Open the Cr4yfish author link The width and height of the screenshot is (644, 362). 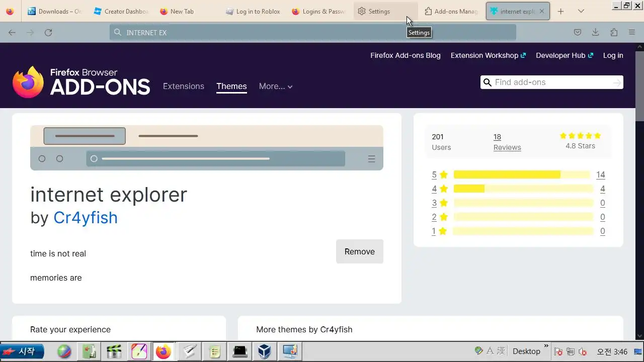(86, 217)
